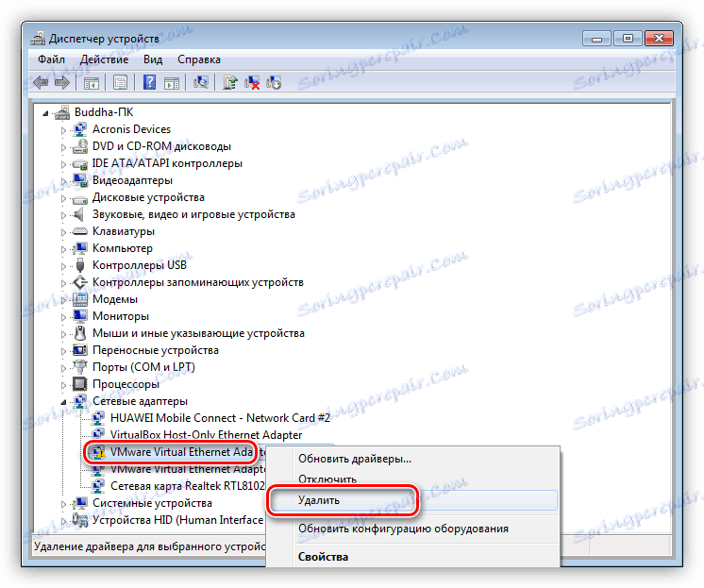Viewport: 704px width, 588px height.
Task: Click the Дисковые устройства disk icon
Action: 80,198
